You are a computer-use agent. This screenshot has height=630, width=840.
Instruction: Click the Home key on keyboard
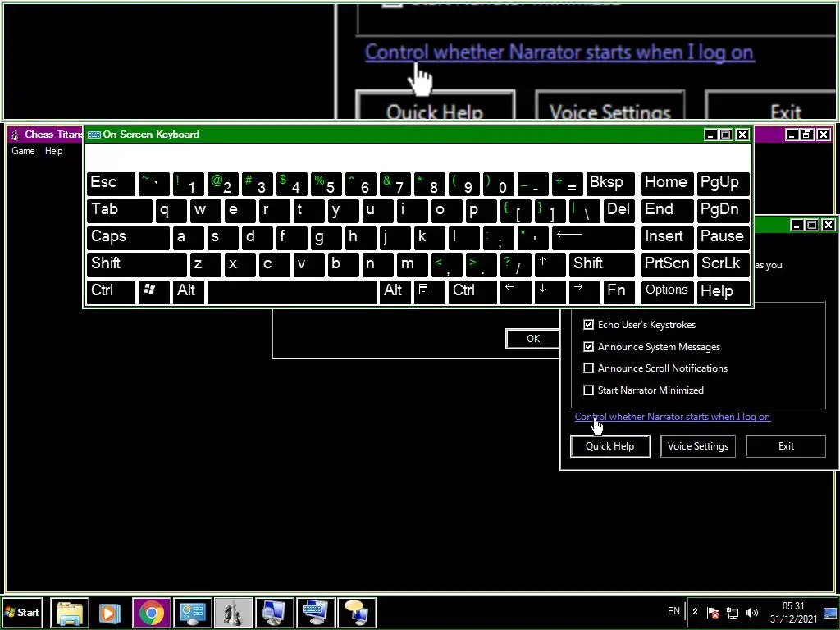point(667,183)
